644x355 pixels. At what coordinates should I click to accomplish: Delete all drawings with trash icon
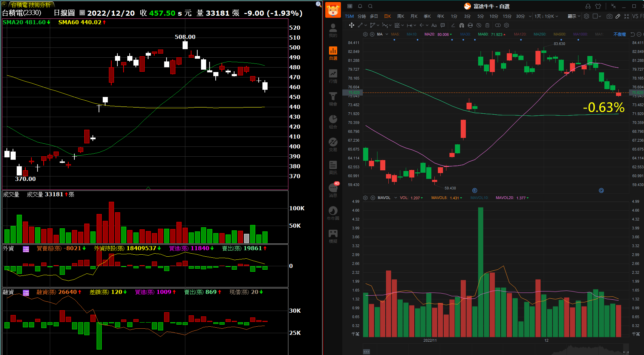(x=487, y=25)
